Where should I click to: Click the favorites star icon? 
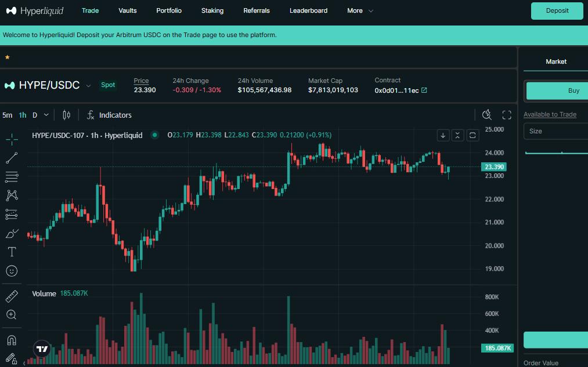(x=7, y=57)
